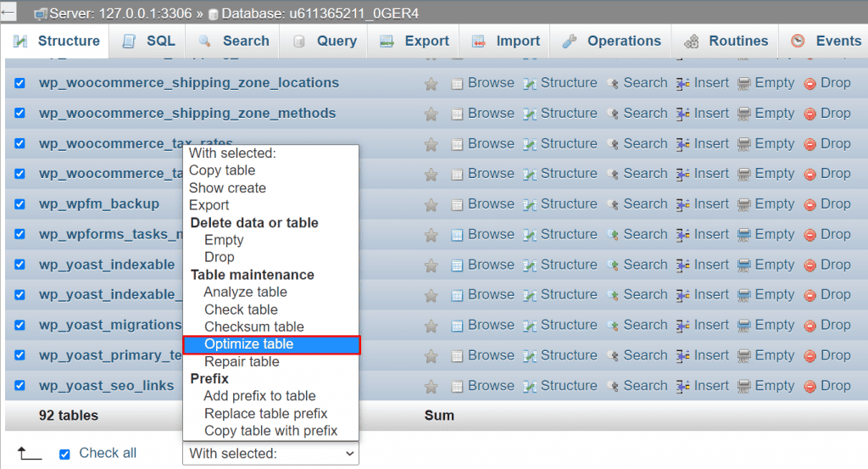This screenshot has width=868, height=469.
Task: Star wp_woocommerce_shipping_zone_methods as favorite
Action: click(x=431, y=114)
